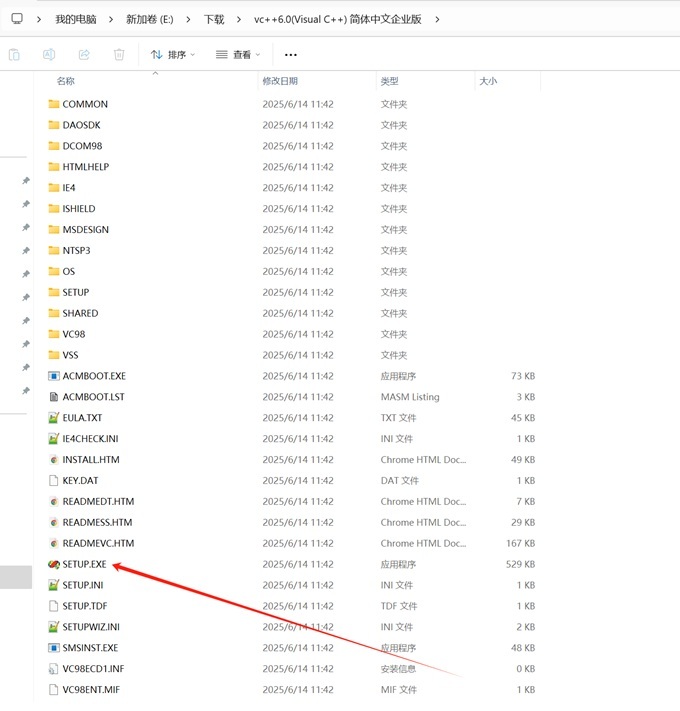The image size is (680, 711).
Task: Select IE4CHECK.INI file icon
Action: 54,438
